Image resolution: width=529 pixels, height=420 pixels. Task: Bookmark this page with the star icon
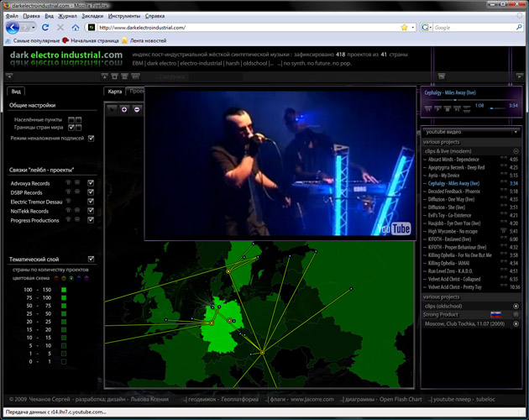(x=404, y=28)
